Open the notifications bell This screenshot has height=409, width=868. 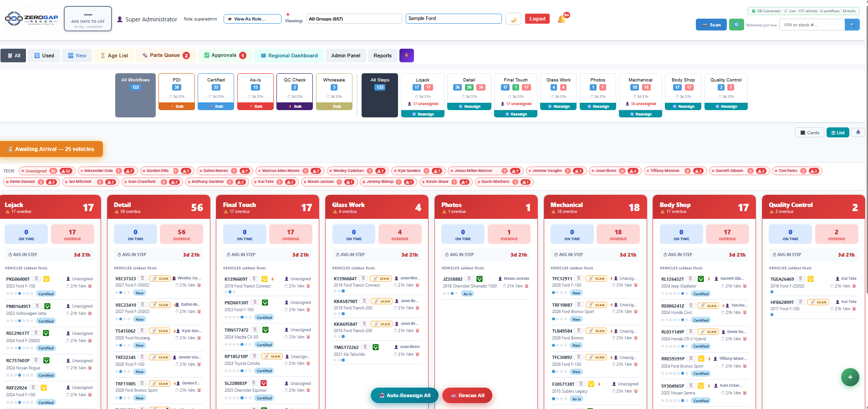coord(562,19)
